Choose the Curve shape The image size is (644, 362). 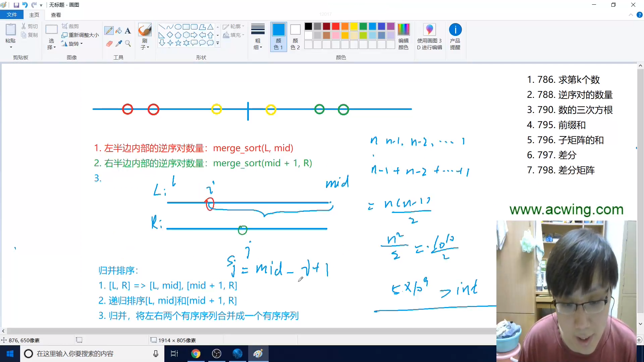click(x=170, y=27)
